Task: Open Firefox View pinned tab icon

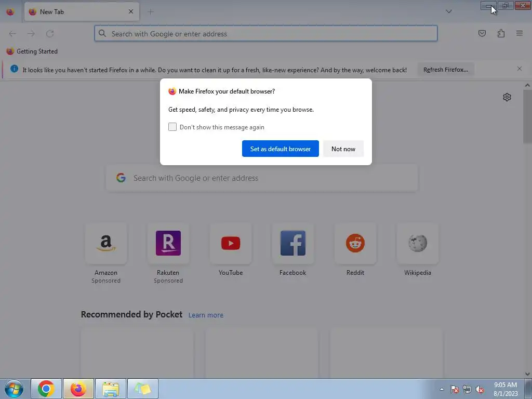Action: pyautogui.click(x=10, y=12)
